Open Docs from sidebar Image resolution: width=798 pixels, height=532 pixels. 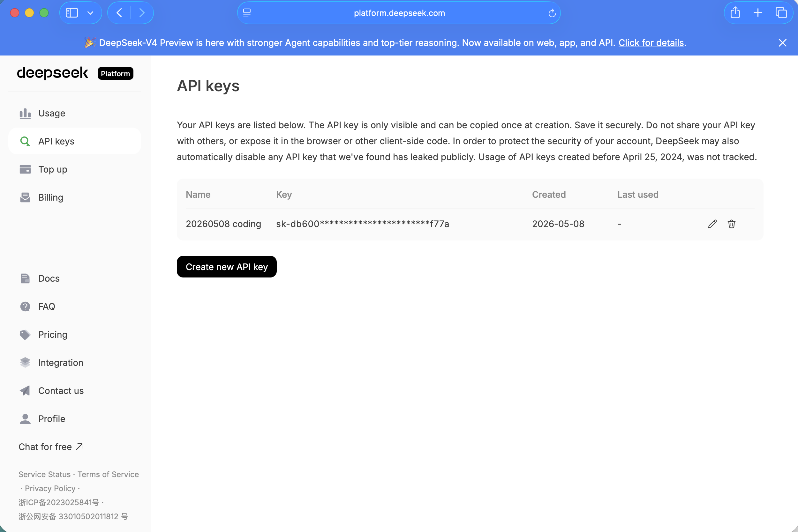pos(74,278)
